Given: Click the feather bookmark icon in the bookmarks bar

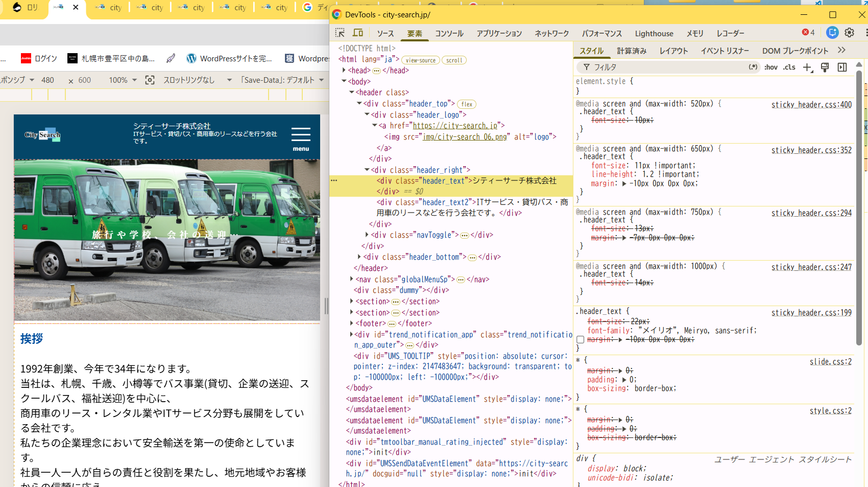Looking at the screenshot, I should 171,58.
